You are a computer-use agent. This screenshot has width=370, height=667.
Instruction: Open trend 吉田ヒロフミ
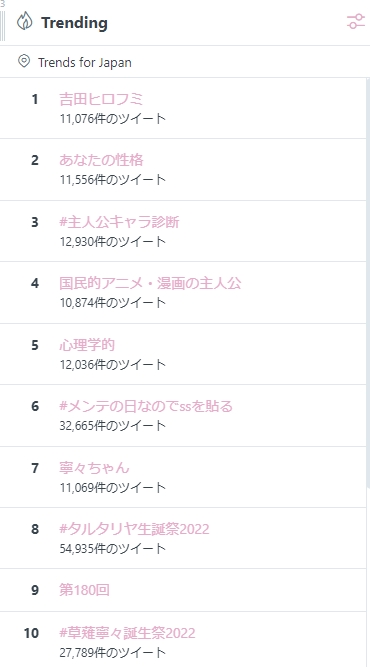pyautogui.click(x=101, y=99)
